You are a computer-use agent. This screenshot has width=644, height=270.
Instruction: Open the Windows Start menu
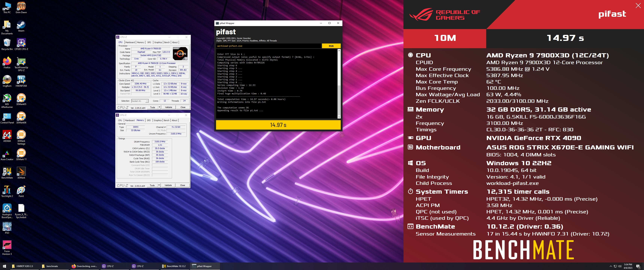(4, 266)
